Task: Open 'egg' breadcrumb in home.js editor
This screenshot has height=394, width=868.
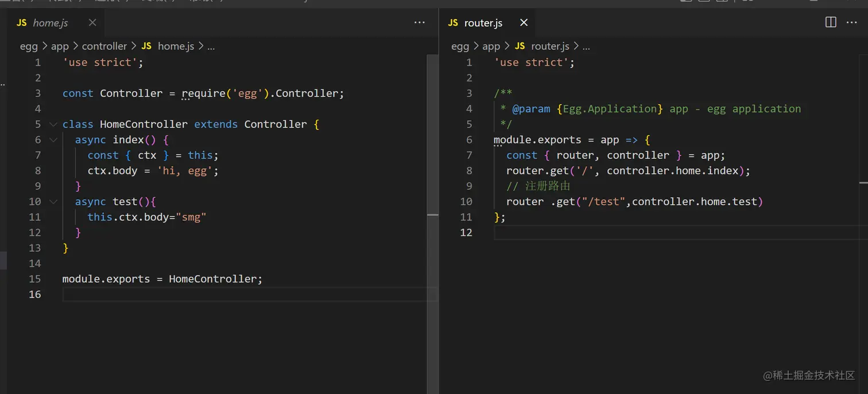Action: click(x=29, y=46)
